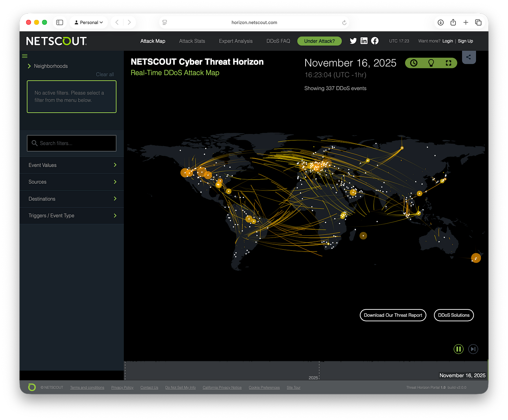Skip forward with the step button
The height and width of the screenshot is (420, 508).
point(473,349)
